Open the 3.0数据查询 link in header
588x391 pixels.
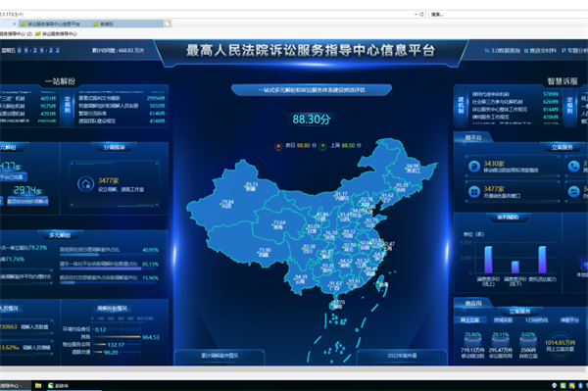(503, 51)
